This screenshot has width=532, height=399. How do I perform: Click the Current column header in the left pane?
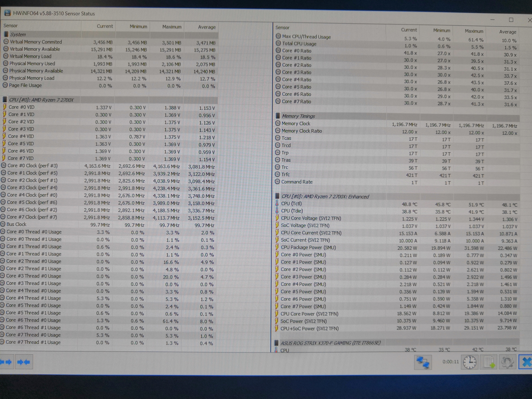[104, 26]
